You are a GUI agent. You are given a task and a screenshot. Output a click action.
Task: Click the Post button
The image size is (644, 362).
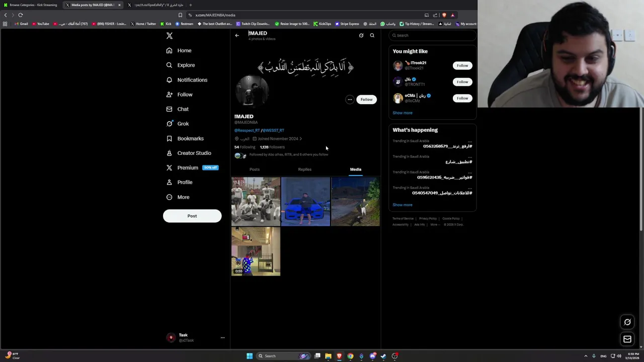point(192,216)
